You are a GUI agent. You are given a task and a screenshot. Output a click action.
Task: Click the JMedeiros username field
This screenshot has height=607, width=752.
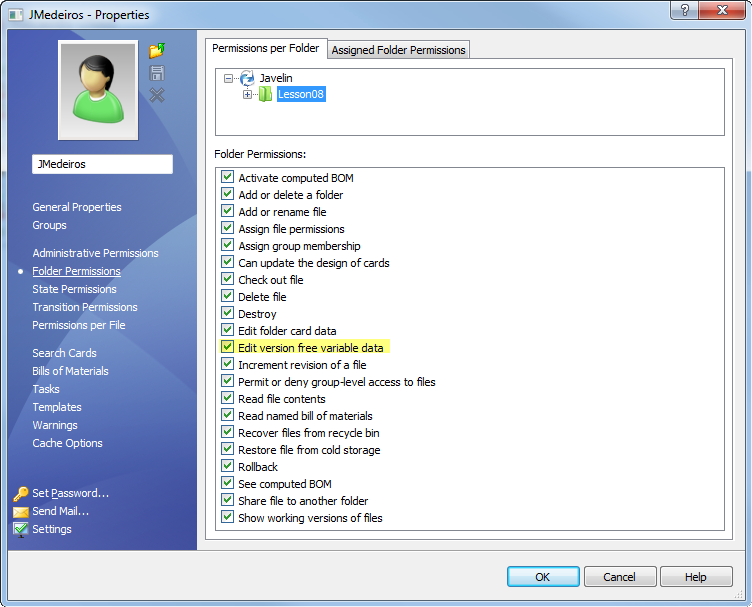(102, 164)
